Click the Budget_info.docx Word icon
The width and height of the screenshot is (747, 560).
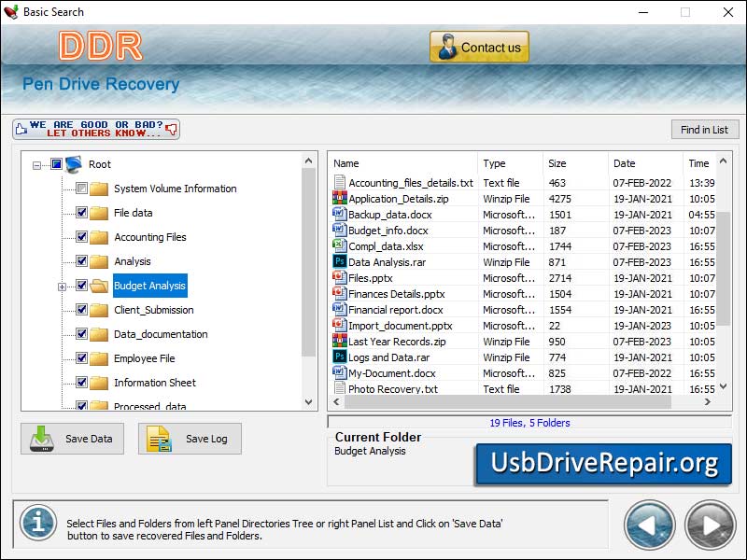339,230
